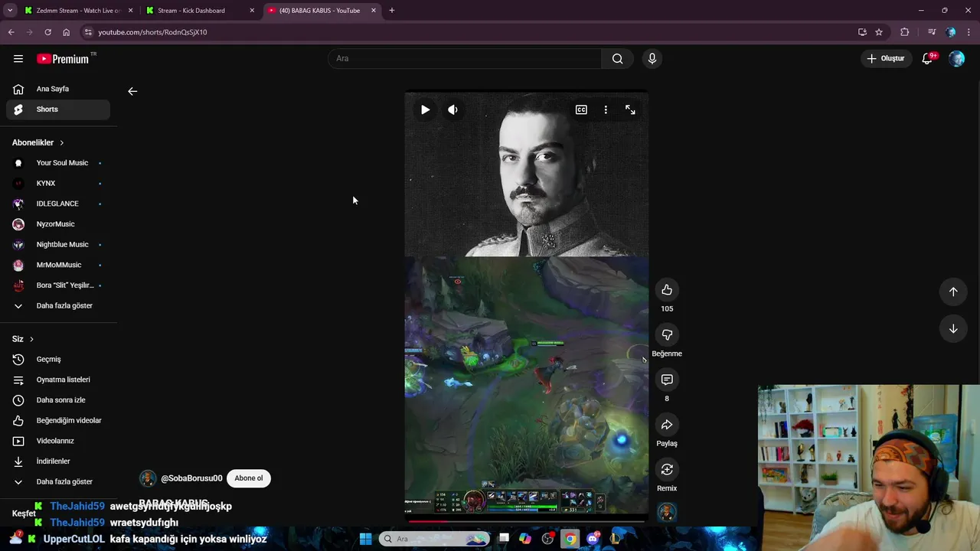The height and width of the screenshot is (551, 980).
Task: Go to Ana Sayfa in sidebar
Action: 58,89
